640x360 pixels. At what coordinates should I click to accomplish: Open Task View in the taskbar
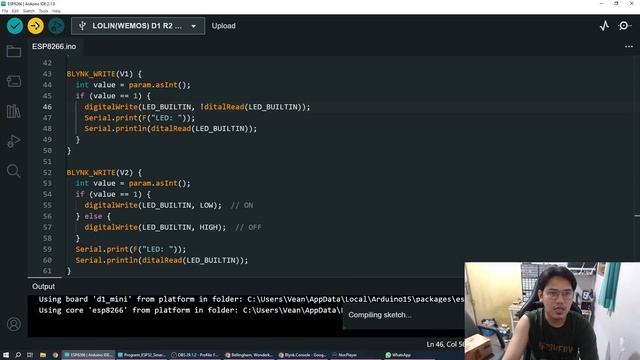pos(30,355)
